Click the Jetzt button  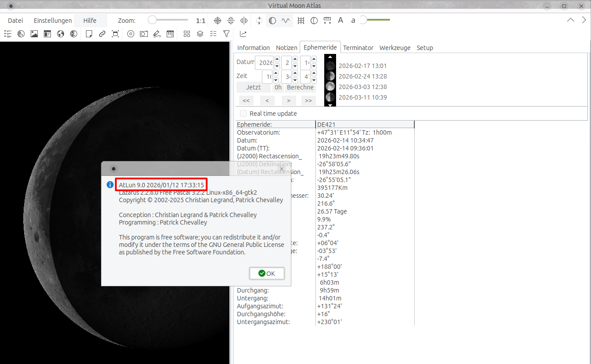pyautogui.click(x=253, y=87)
